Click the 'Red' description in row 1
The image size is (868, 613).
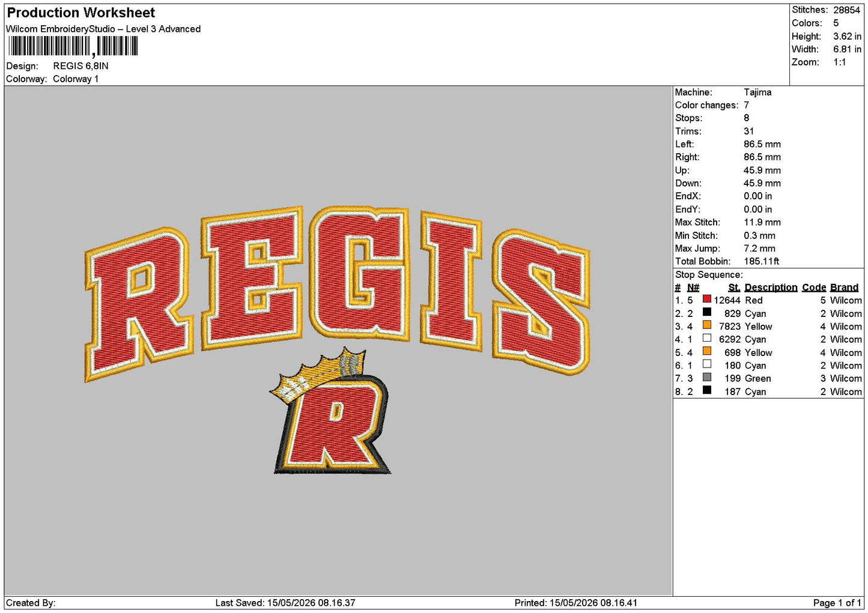click(754, 300)
